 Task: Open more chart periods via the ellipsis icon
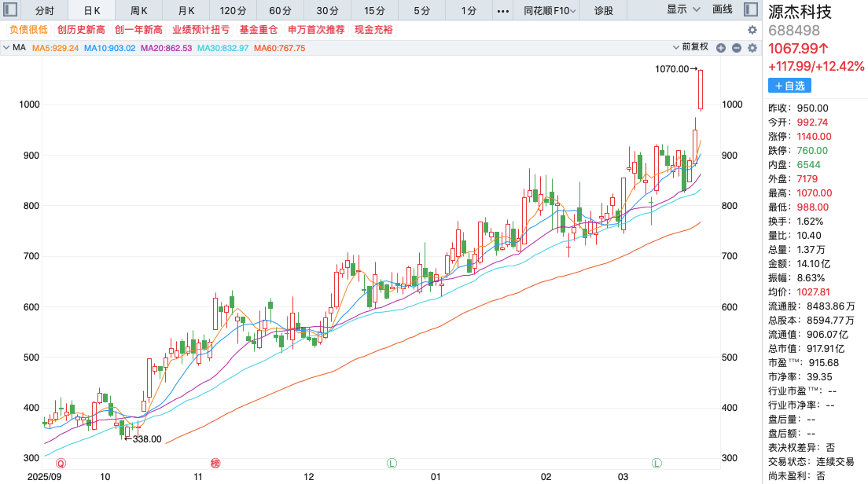pyautogui.click(x=502, y=10)
